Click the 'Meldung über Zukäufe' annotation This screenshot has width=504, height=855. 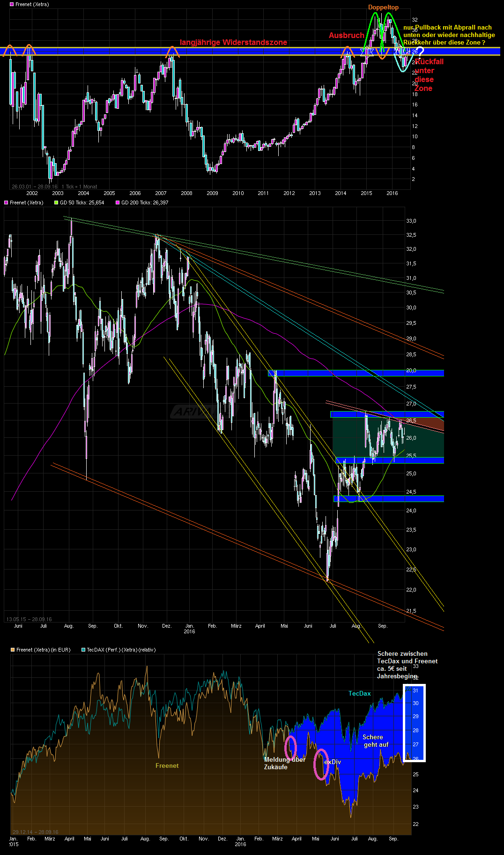pyautogui.click(x=285, y=763)
